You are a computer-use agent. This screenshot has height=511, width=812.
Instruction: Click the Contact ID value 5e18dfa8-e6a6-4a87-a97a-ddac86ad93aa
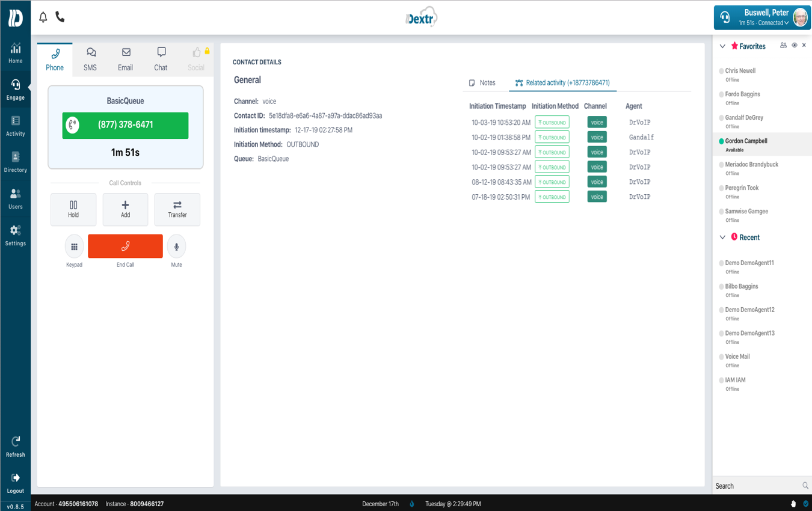[325, 115]
